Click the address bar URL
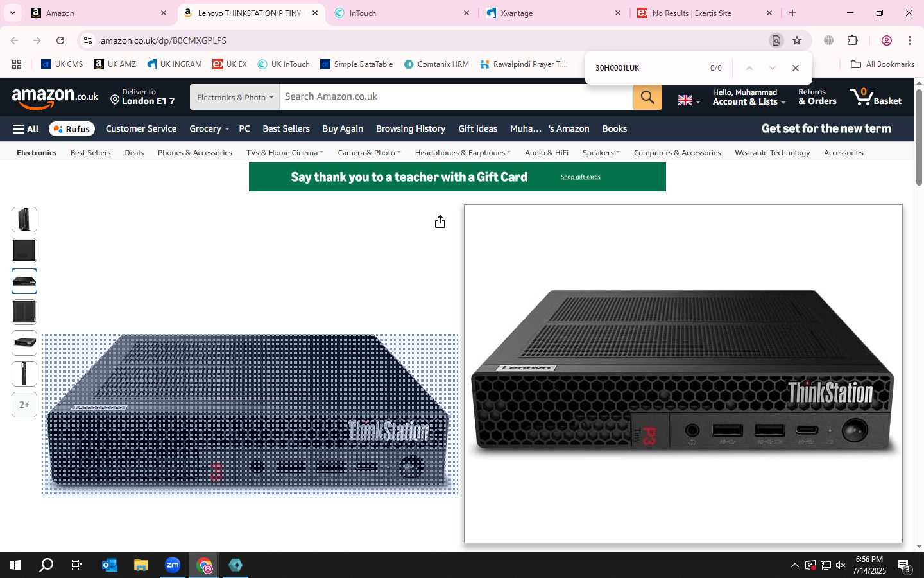924x578 pixels. (x=164, y=40)
